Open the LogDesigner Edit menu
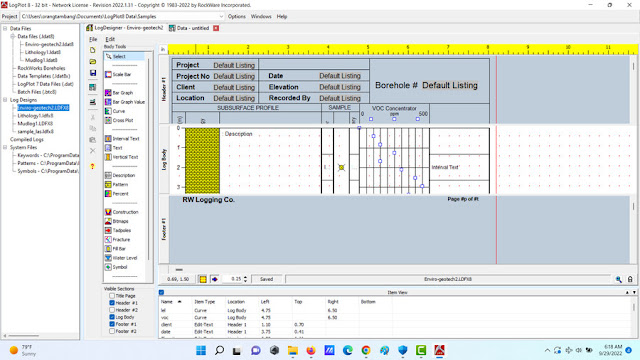Screen dimensions: 640x360 click(110, 39)
